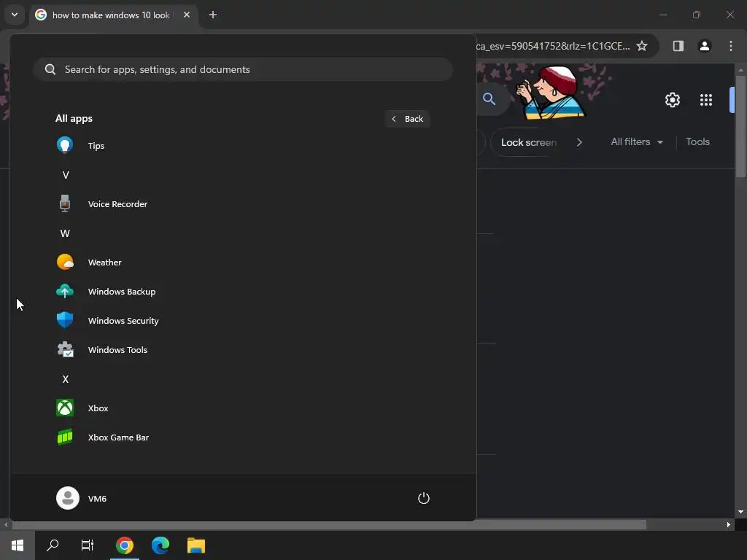Click the Google doodle illustration

point(550,92)
